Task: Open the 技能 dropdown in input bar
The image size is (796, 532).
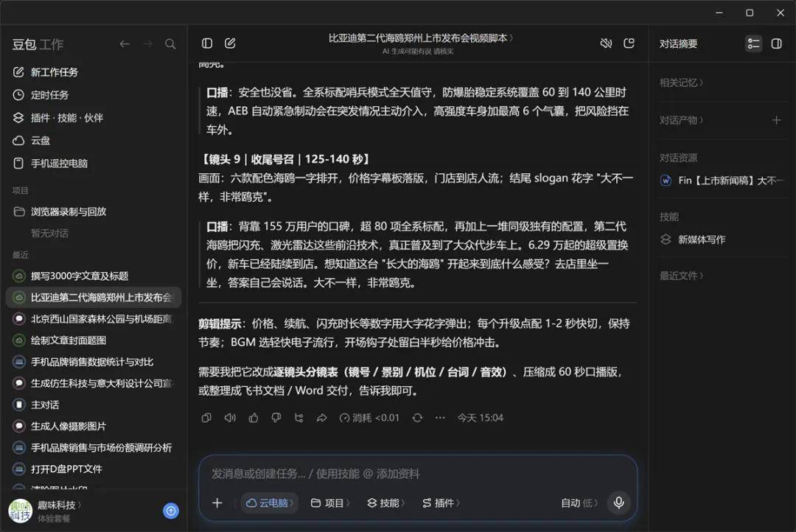Action: pyautogui.click(x=385, y=503)
